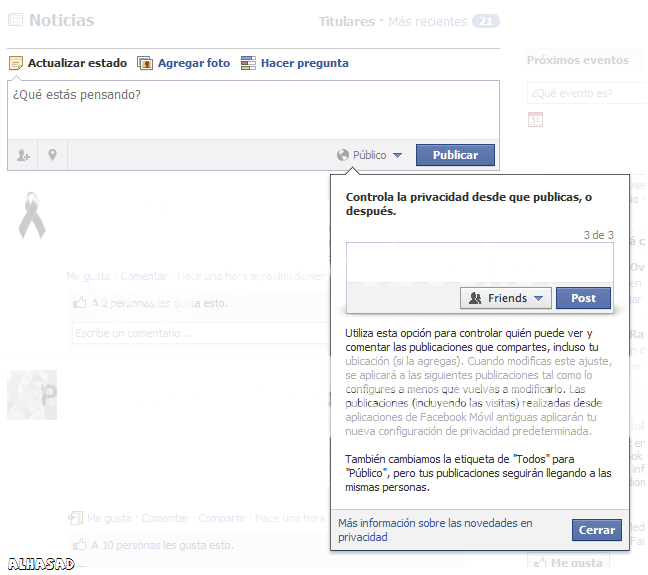The width and height of the screenshot is (648, 575).
Task: Click the ¿Qué evento es? event field
Action: (x=586, y=93)
